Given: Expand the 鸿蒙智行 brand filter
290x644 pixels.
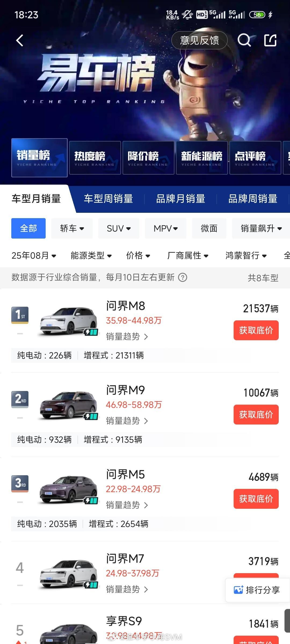Looking at the screenshot, I should [246, 255].
